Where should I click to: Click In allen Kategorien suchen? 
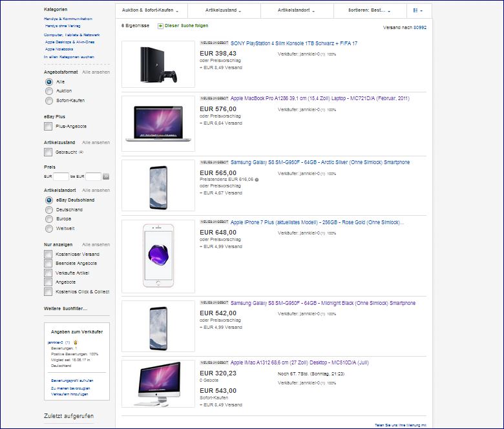click(69, 58)
